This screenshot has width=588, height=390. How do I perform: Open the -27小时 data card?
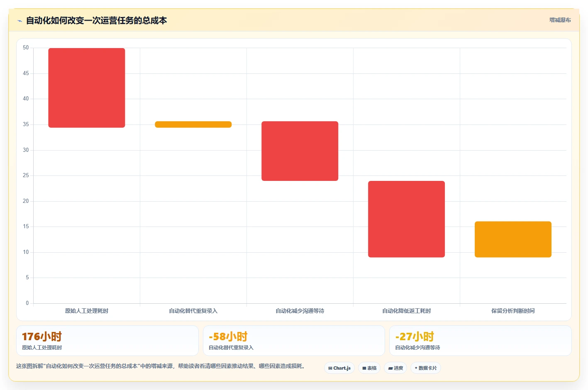(x=481, y=341)
